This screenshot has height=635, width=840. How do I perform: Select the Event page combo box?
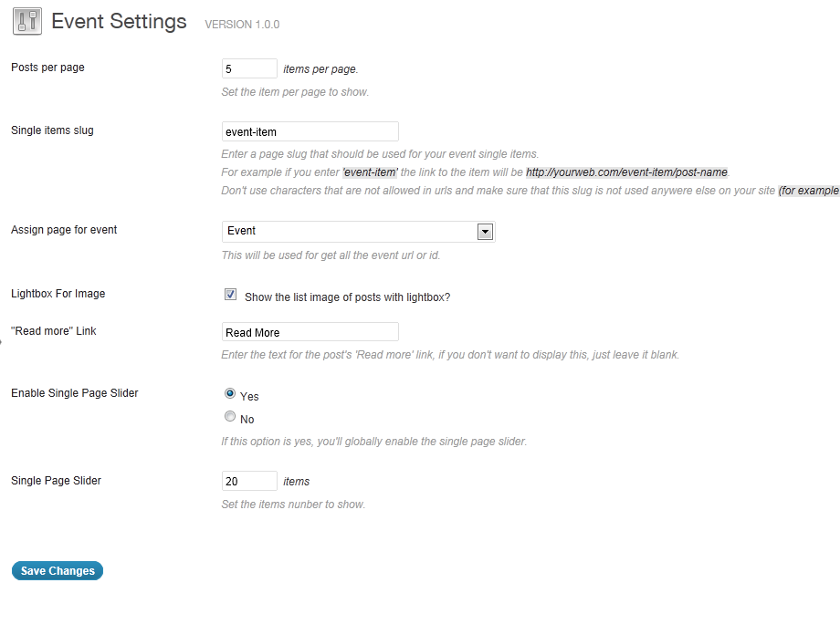click(x=359, y=232)
